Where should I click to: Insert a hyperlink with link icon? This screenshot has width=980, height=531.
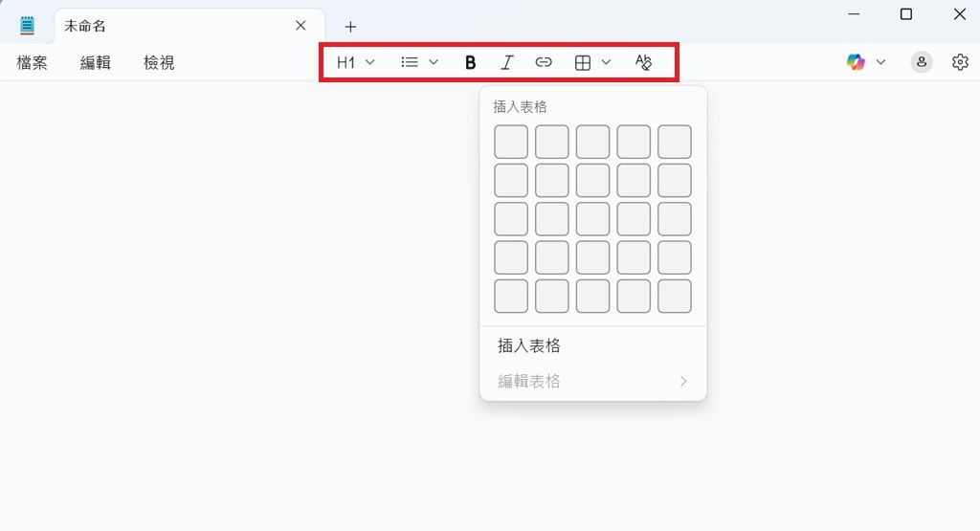(x=544, y=62)
